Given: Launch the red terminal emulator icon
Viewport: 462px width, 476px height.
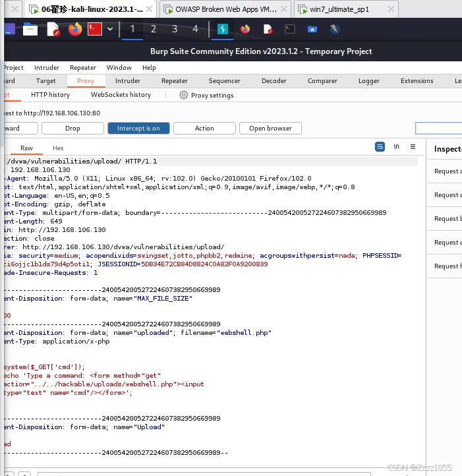Looking at the screenshot, I should point(95,29).
